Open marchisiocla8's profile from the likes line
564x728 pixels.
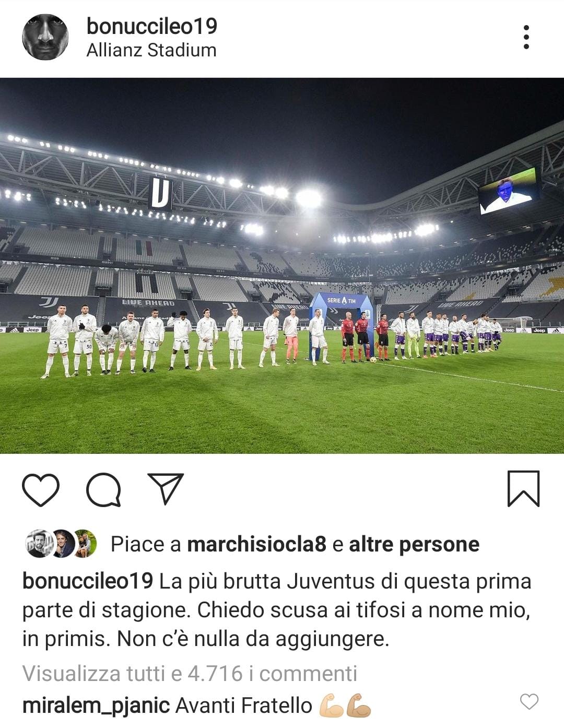point(256,544)
